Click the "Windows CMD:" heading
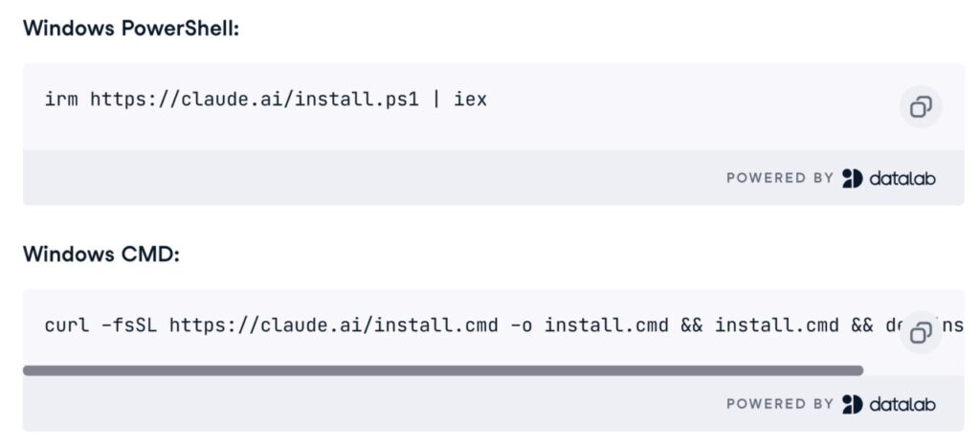980x448 pixels. [x=101, y=255]
